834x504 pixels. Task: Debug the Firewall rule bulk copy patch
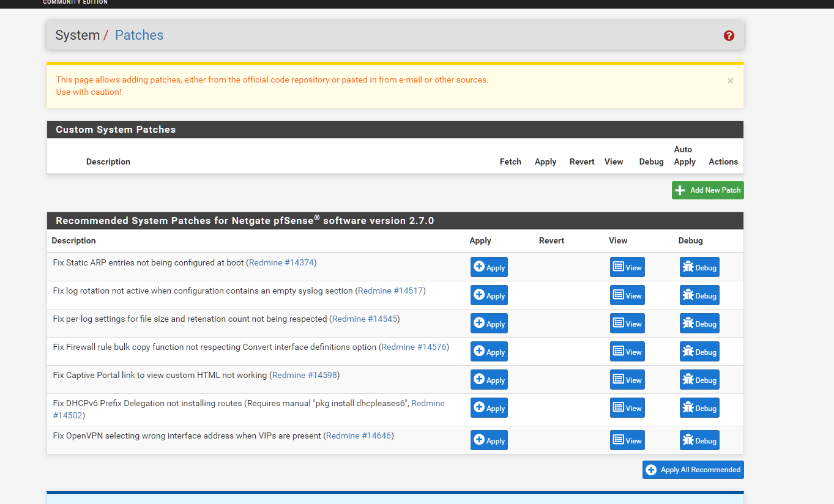point(699,352)
